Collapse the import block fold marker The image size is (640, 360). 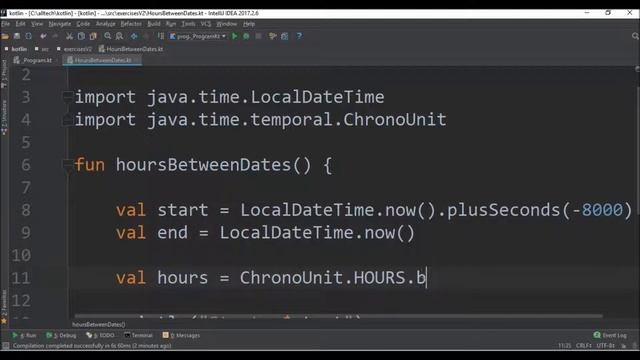pyautogui.click(x=67, y=97)
